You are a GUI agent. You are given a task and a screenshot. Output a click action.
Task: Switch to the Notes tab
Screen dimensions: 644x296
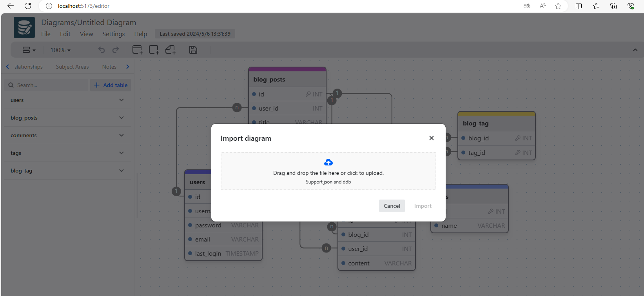coord(109,67)
